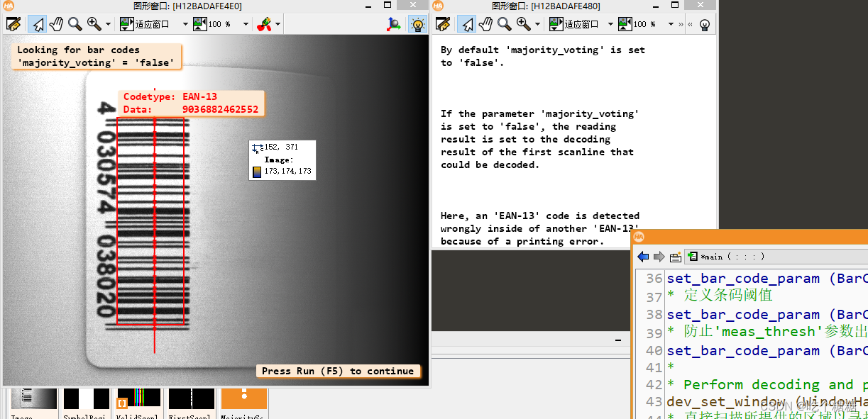Click the edit/clear window icon in H12BADAFE480 window
868x419 pixels.
(443, 24)
